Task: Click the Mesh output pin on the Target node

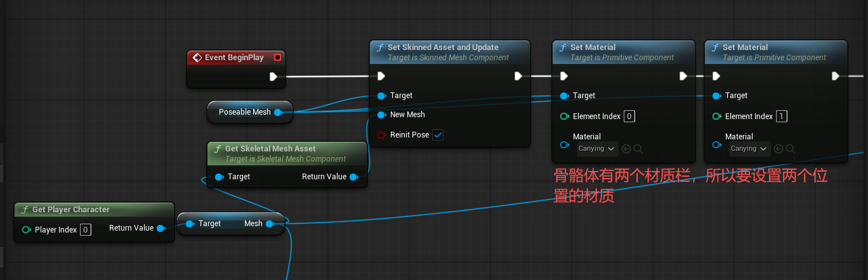Action: point(270,224)
